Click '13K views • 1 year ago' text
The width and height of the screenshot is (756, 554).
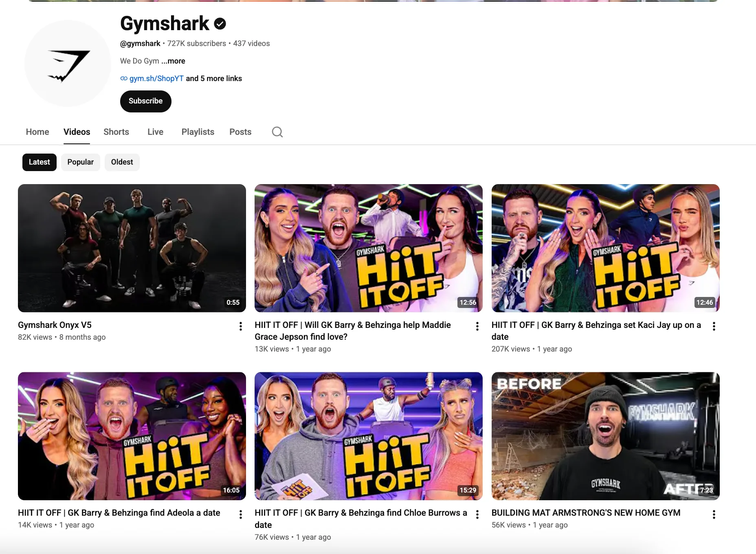pyautogui.click(x=293, y=349)
